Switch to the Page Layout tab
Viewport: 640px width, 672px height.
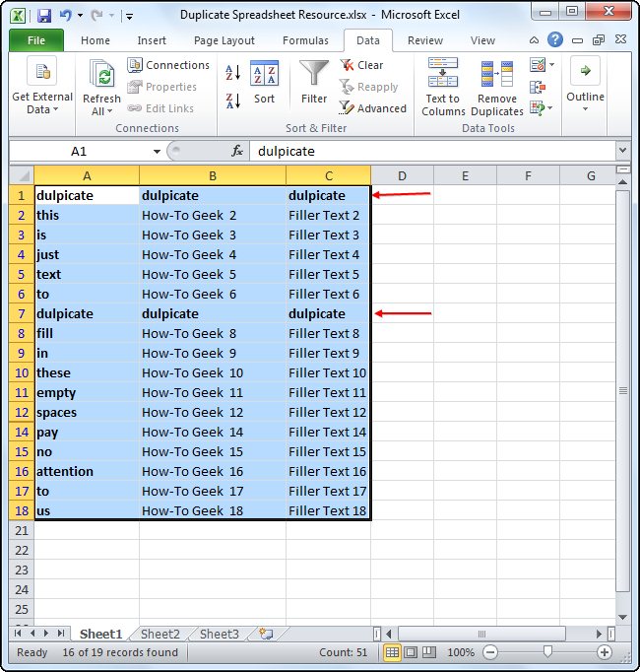coord(224,40)
